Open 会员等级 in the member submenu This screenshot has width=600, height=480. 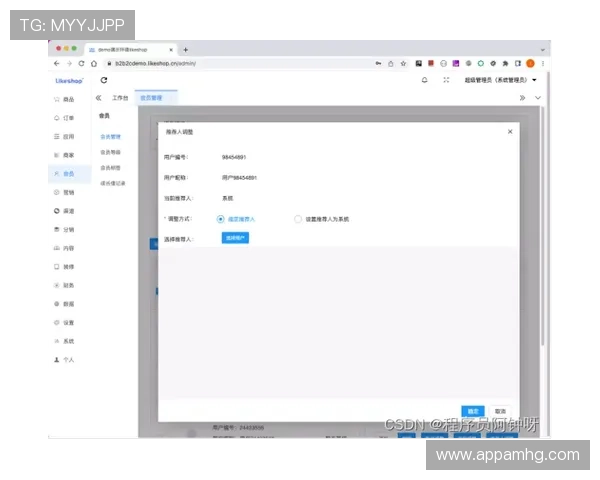pos(111,152)
